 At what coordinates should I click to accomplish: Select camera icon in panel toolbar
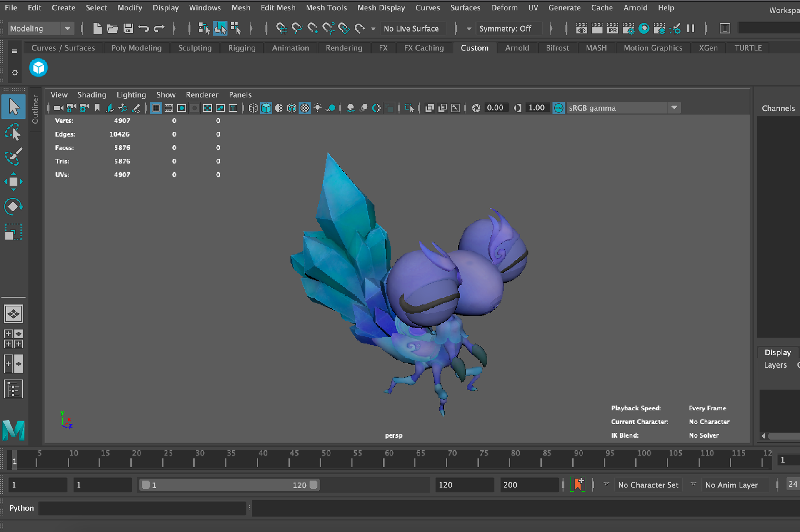click(59, 108)
